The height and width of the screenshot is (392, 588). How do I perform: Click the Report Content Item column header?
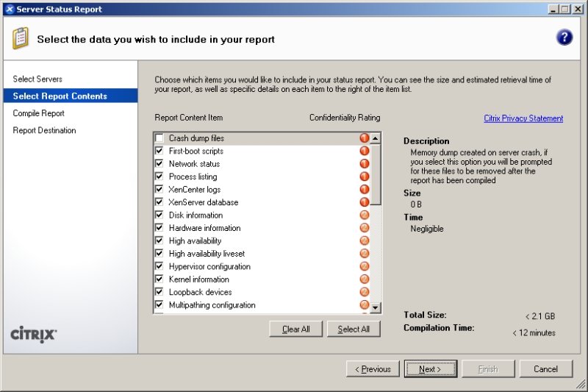click(189, 118)
